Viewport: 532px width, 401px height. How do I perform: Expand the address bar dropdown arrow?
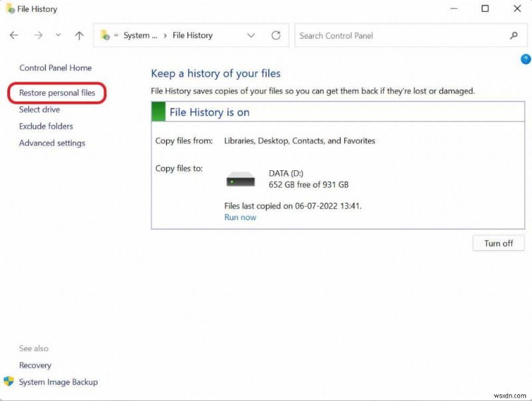click(x=251, y=35)
